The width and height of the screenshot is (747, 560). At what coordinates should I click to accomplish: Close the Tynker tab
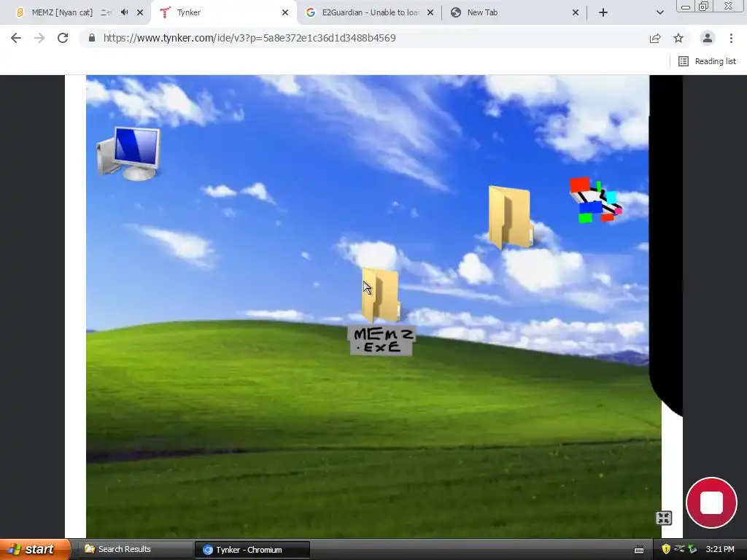click(x=285, y=12)
